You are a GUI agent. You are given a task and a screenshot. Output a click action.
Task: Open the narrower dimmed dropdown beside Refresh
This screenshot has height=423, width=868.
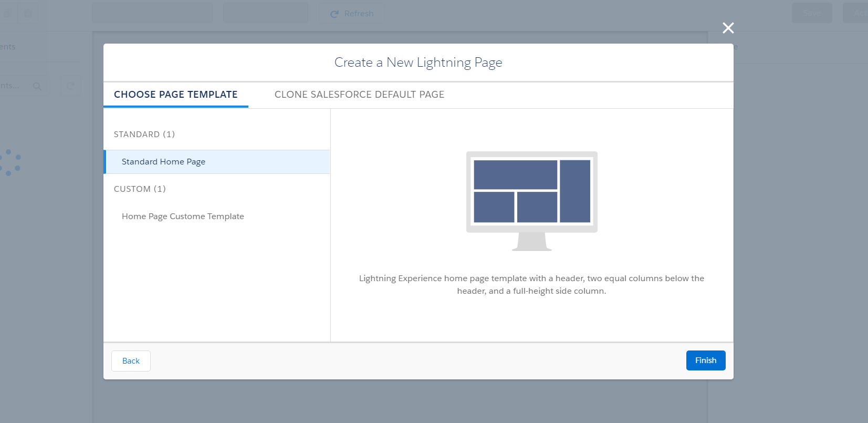click(x=266, y=13)
